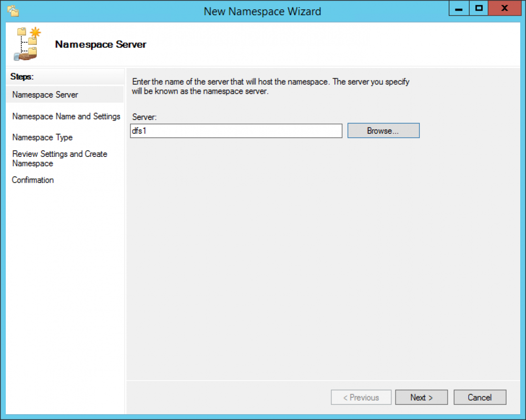
Task: Open the Confirmation step
Action: pyautogui.click(x=33, y=180)
